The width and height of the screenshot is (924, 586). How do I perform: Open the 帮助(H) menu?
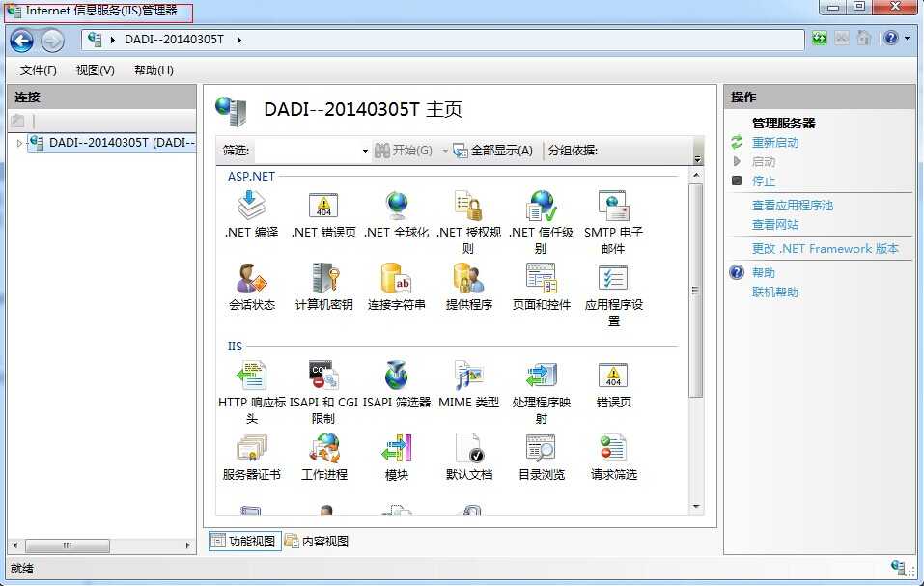tap(154, 70)
